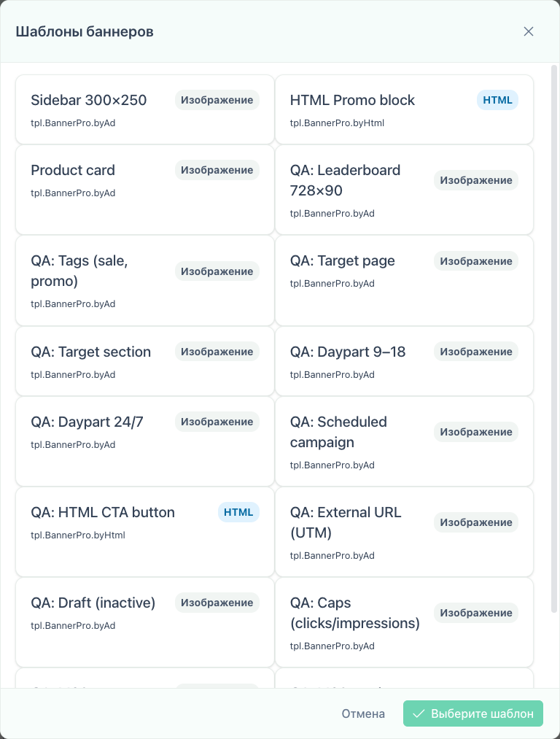Select QA: External URL (UTM) template

(x=404, y=532)
